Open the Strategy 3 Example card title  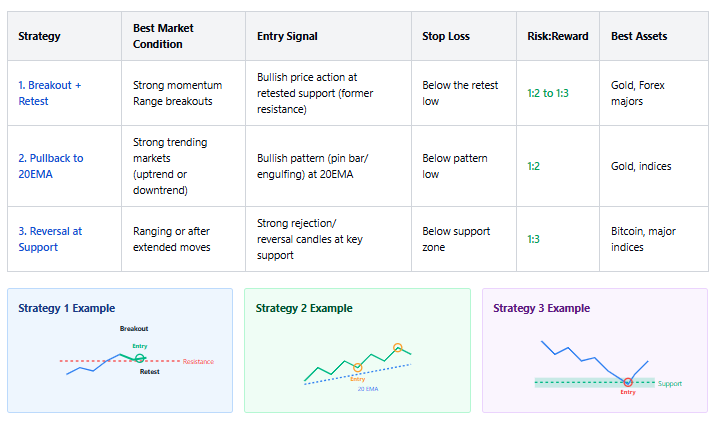(x=541, y=308)
